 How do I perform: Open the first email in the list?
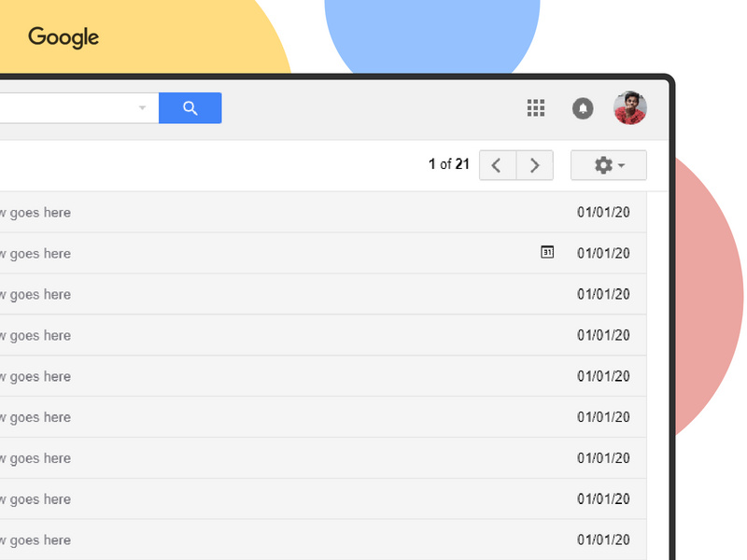pos(280,212)
